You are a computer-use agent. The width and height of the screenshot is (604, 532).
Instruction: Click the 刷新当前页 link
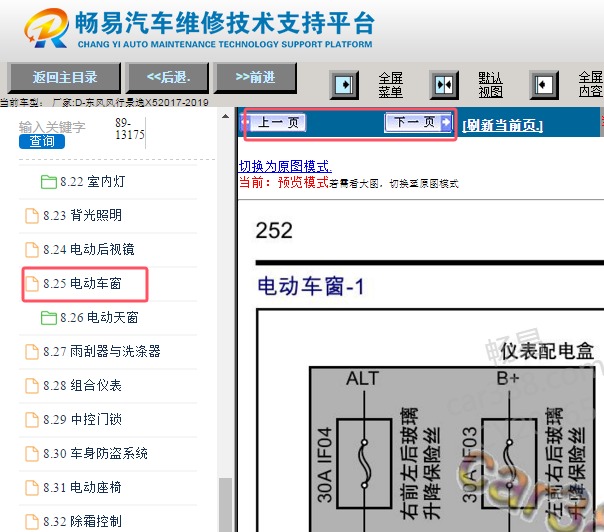pyautogui.click(x=502, y=125)
